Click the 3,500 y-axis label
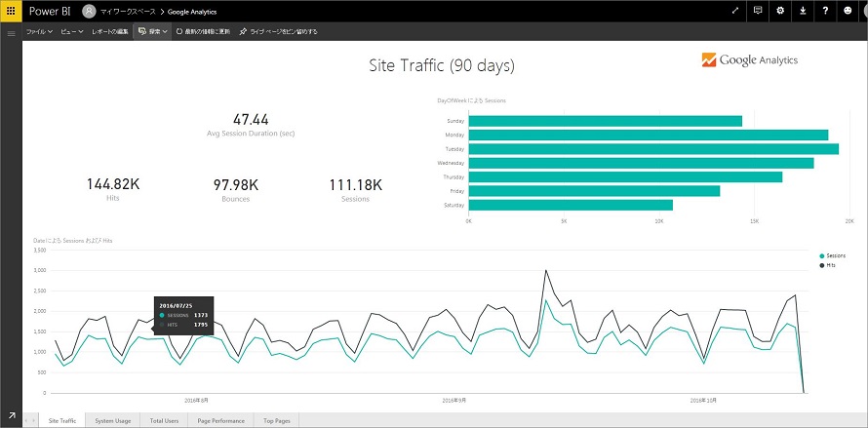 (x=39, y=251)
